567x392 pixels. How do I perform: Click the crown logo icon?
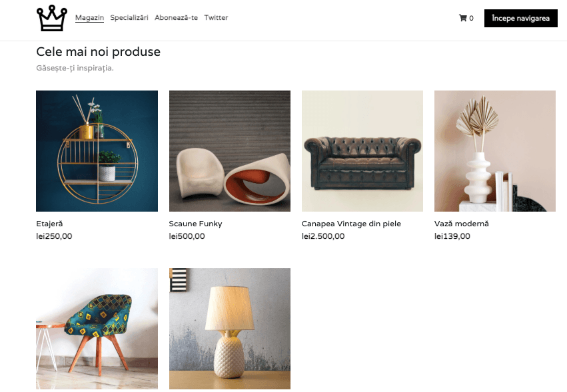point(52,18)
